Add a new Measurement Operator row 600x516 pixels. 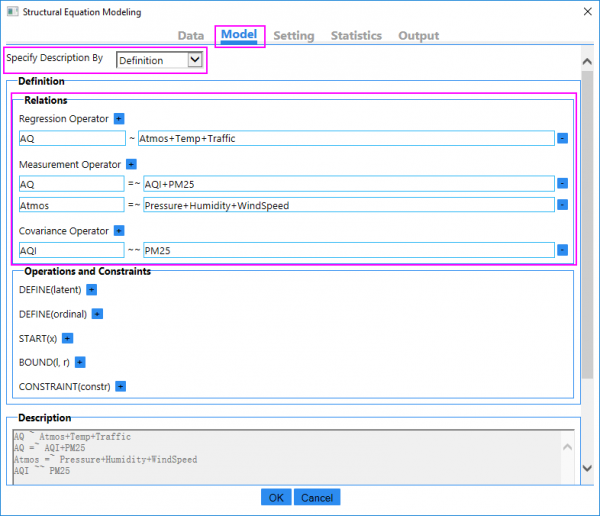click(x=131, y=164)
